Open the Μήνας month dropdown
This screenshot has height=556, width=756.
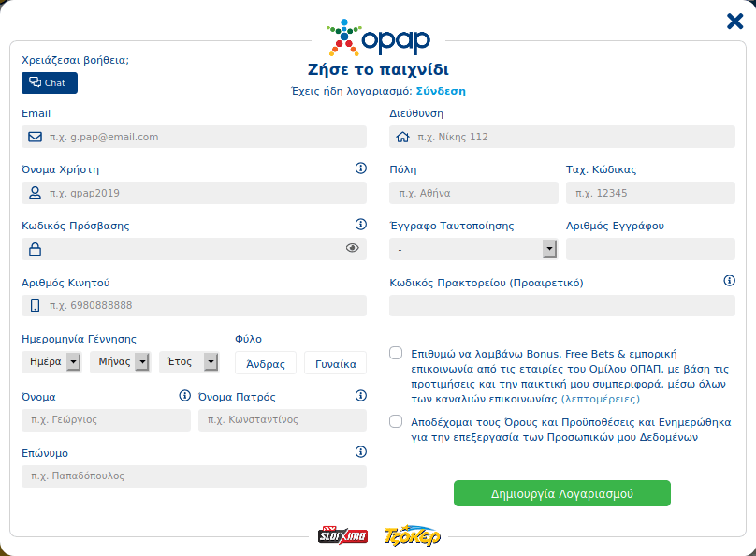pos(120,362)
